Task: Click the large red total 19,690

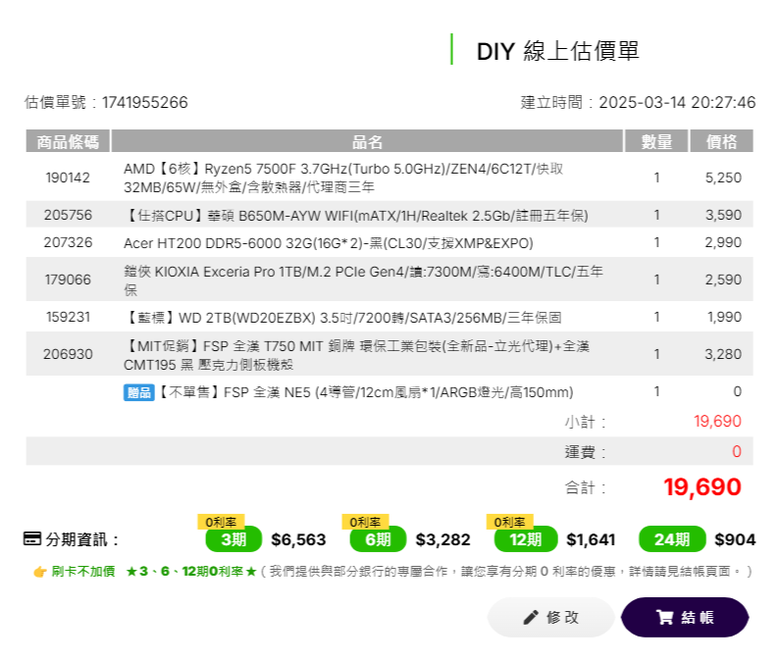Action: pyautogui.click(x=702, y=487)
